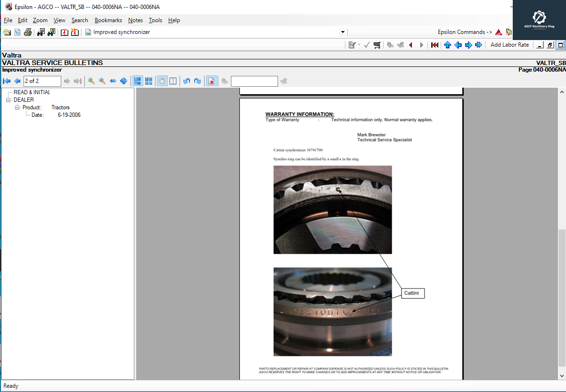Open the Zoom menu
Image resolution: width=566 pixels, height=392 pixels.
40,20
